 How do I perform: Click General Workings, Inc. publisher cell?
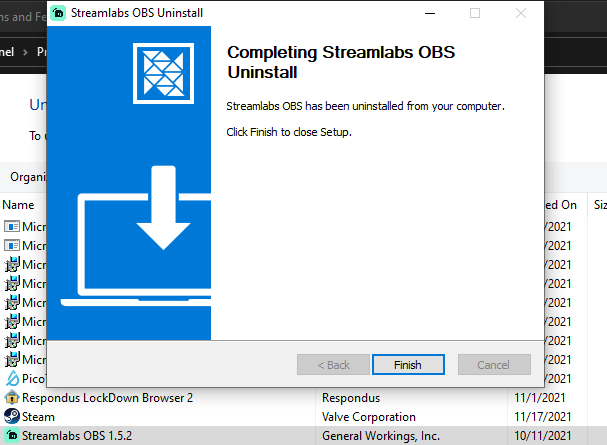(x=381, y=436)
